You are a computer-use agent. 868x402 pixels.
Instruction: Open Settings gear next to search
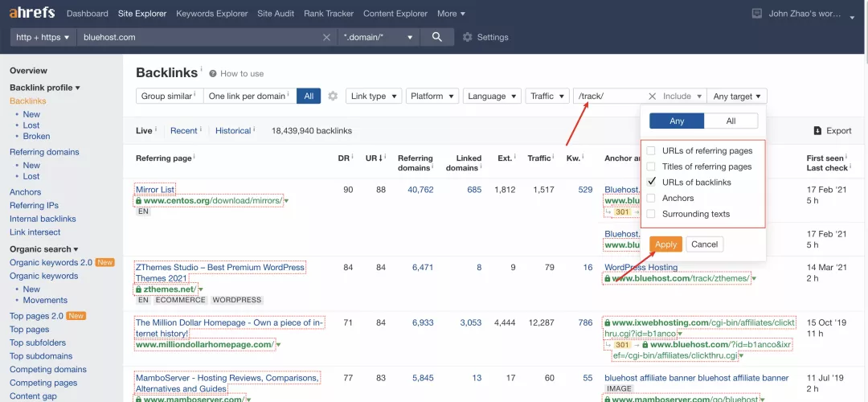coord(468,37)
